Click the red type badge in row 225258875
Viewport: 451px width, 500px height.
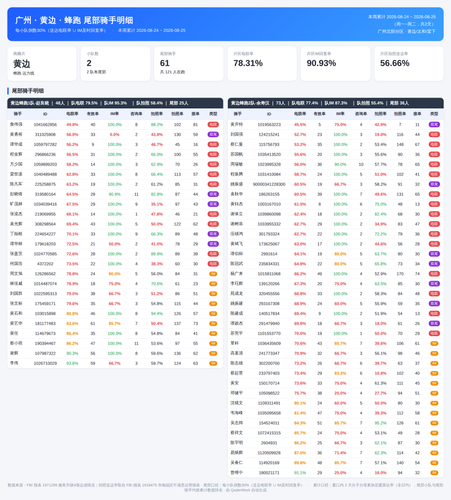click(x=213, y=184)
